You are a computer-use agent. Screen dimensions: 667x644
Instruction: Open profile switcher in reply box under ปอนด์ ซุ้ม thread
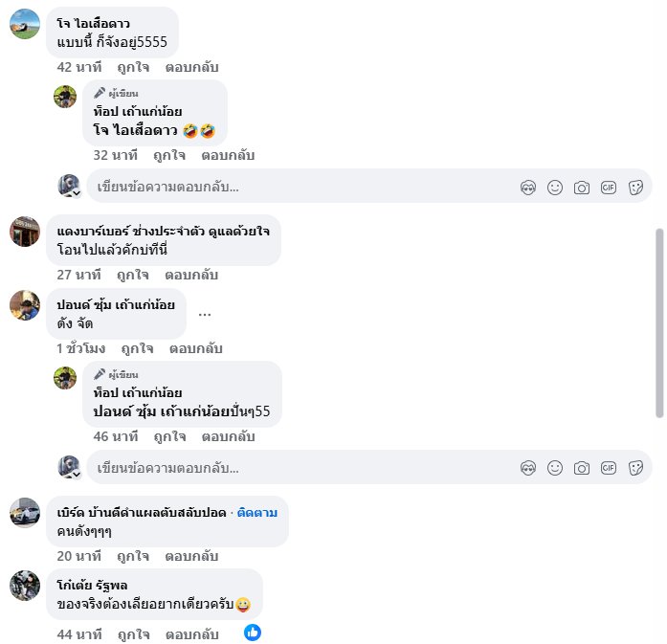69,467
